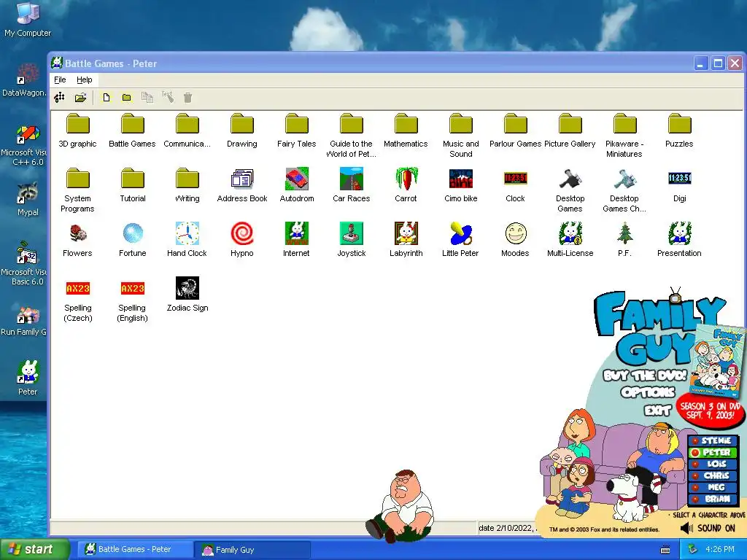Select the Clock program icon
The width and height of the screenshot is (747, 560).
516,178
